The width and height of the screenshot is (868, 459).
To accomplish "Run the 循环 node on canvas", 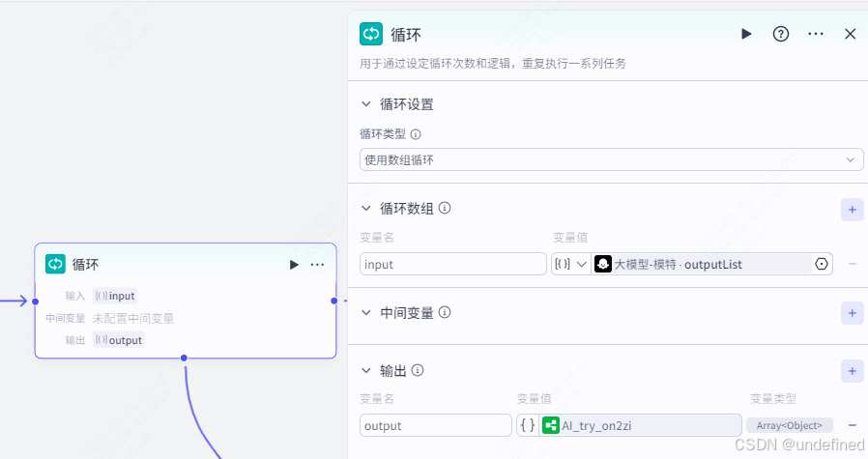I will [294, 265].
